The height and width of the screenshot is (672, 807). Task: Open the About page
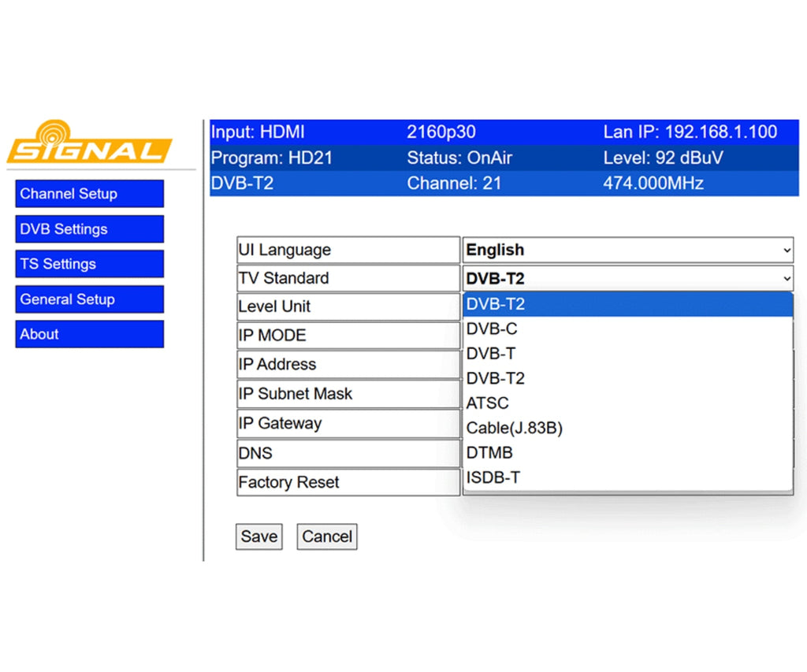(x=90, y=334)
